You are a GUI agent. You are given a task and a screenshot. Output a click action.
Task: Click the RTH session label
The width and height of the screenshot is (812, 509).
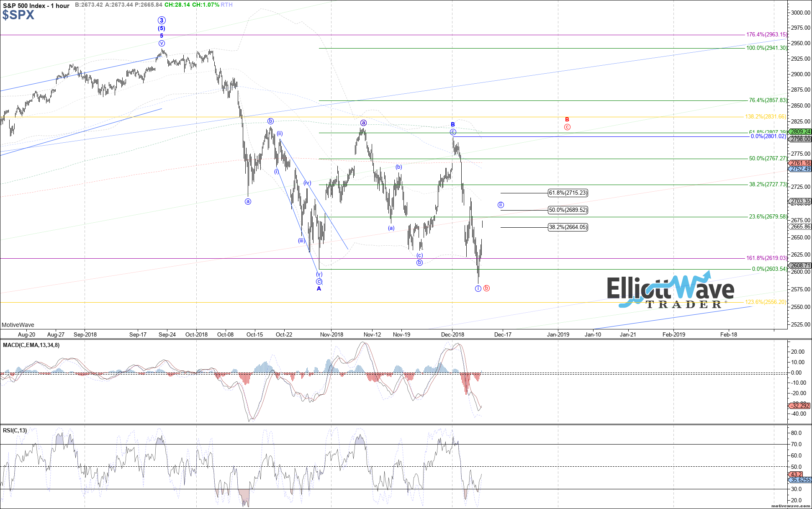[226, 5]
